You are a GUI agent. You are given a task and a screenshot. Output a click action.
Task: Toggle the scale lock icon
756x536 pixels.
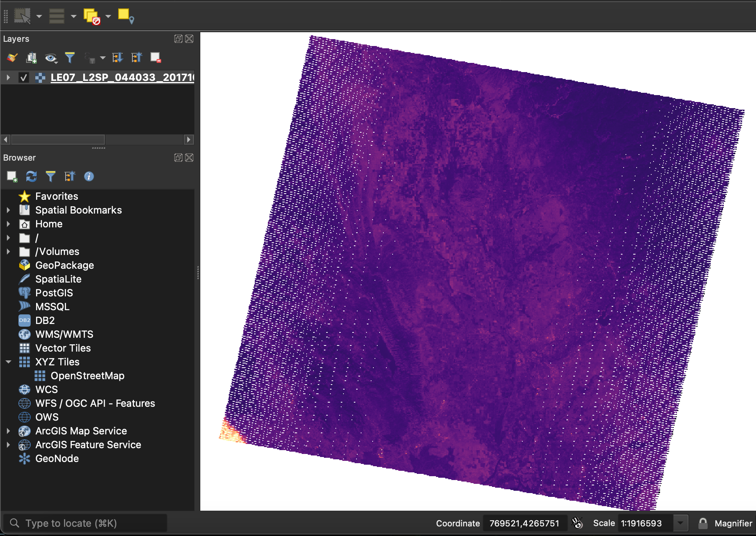pyautogui.click(x=703, y=523)
